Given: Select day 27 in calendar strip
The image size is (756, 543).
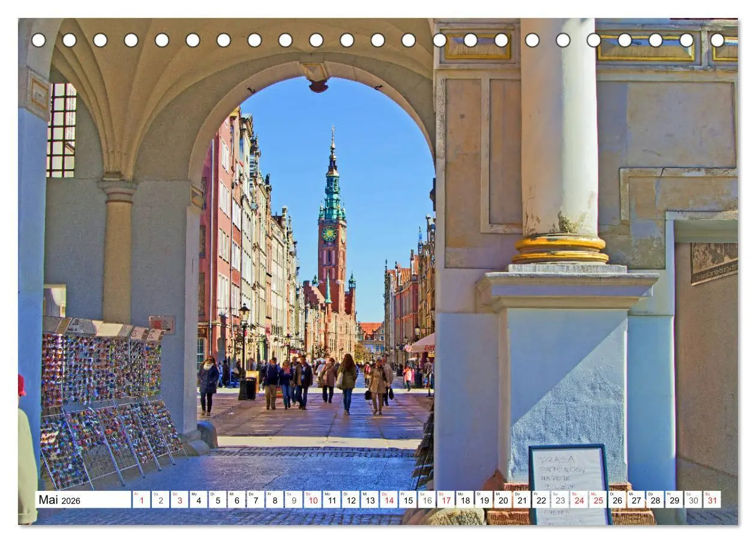Looking at the screenshot, I should pyautogui.click(x=637, y=500).
